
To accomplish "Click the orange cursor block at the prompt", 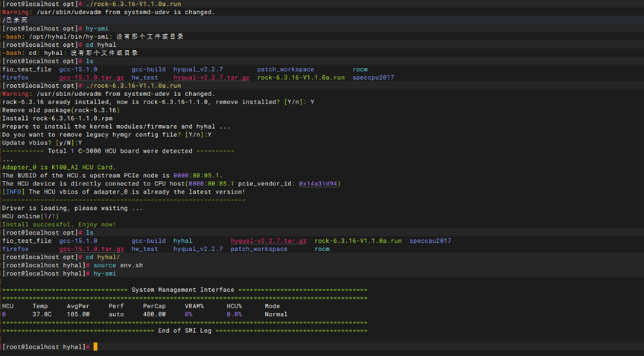I will tap(95, 347).
